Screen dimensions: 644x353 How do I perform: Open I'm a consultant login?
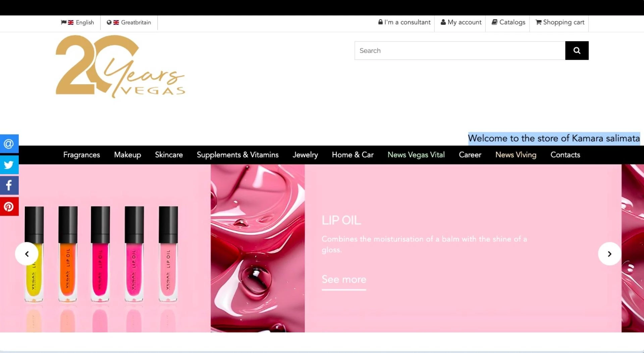(x=404, y=22)
